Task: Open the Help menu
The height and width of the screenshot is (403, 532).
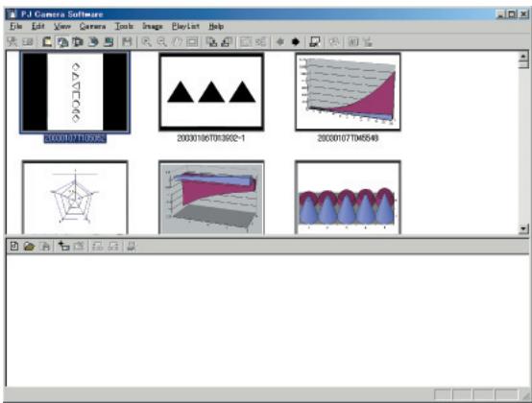Action: pos(216,26)
